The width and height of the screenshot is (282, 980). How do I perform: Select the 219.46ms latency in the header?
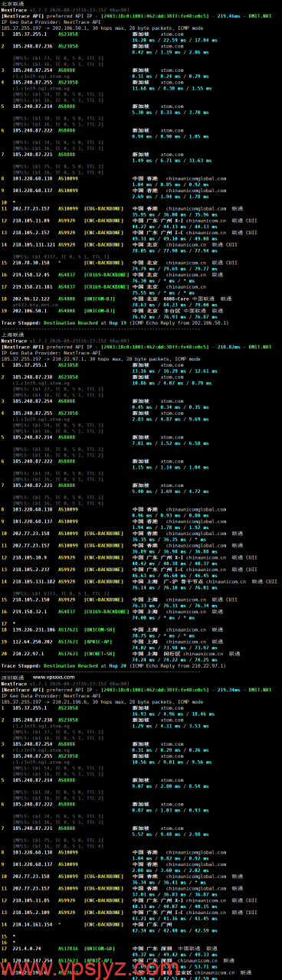coord(228,16)
